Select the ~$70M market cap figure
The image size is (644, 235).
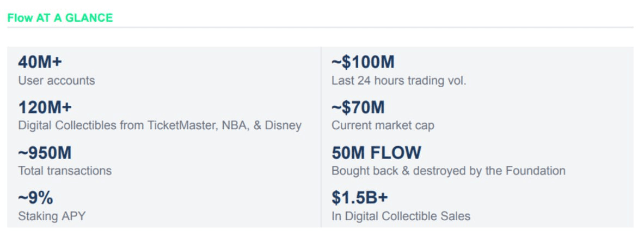coord(358,107)
